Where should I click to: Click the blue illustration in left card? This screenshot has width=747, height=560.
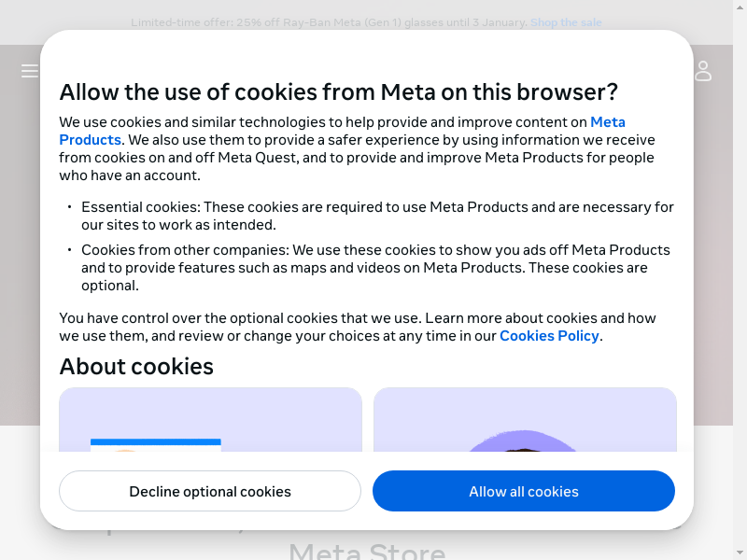coord(156,443)
